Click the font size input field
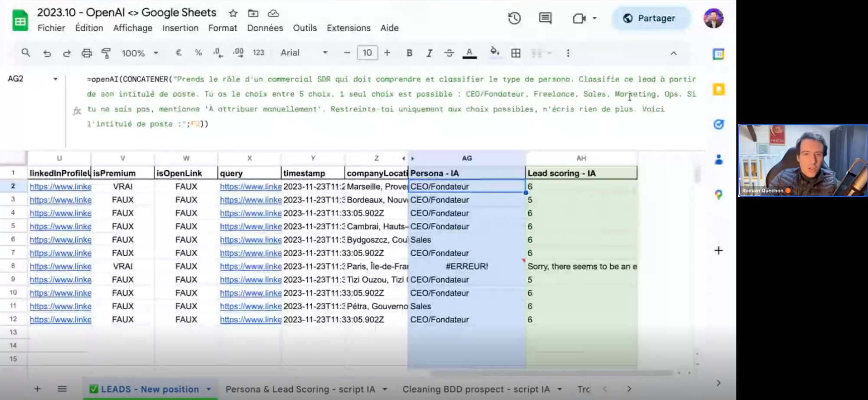This screenshot has height=400, width=868. pos(367,53)
